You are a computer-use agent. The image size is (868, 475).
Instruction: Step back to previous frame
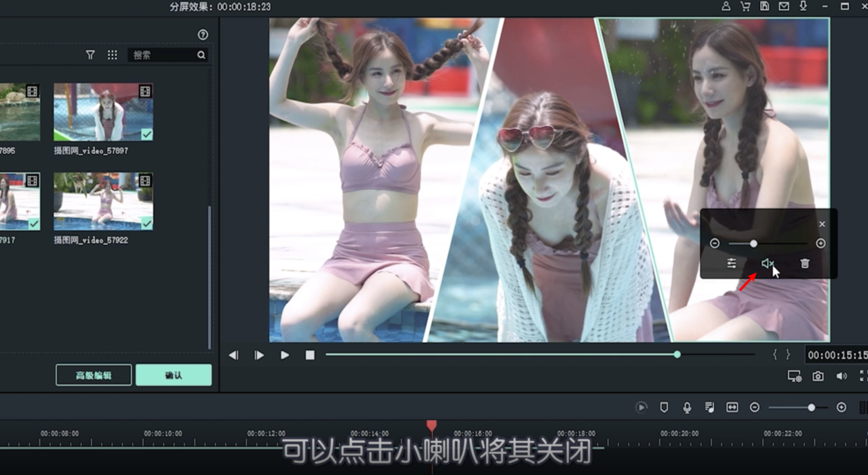233,355
